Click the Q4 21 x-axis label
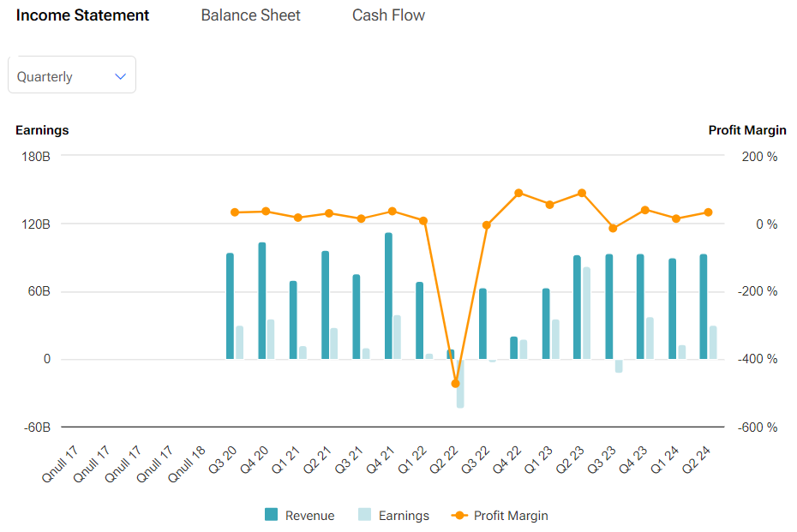This screenshot has height=532, width=797. pos(381,460)
